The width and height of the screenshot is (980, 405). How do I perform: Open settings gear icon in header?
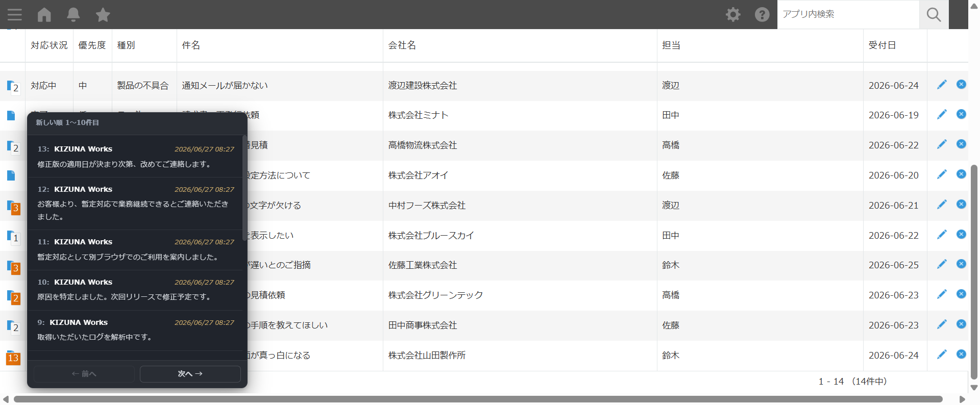tap(733, 14)
